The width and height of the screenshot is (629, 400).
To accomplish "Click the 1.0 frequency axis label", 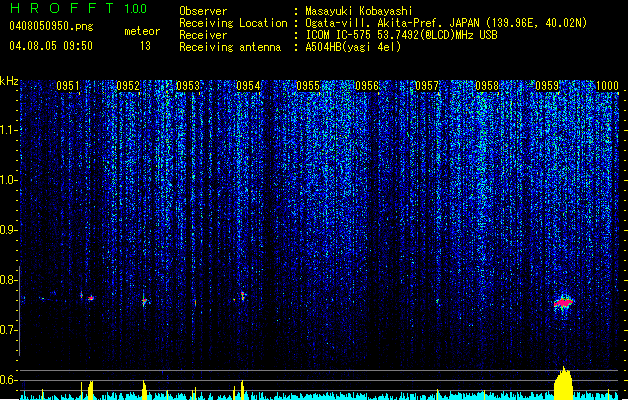I will click(x=8, y=180).
